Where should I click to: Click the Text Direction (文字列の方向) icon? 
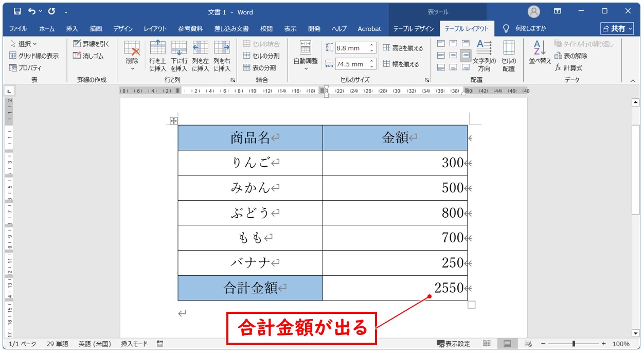tap(484, 56)
